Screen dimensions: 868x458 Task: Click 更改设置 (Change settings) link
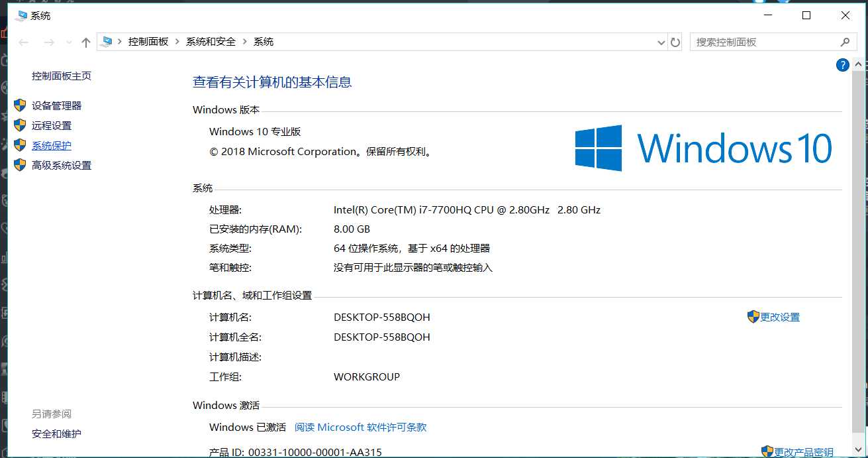click(780, 317)
